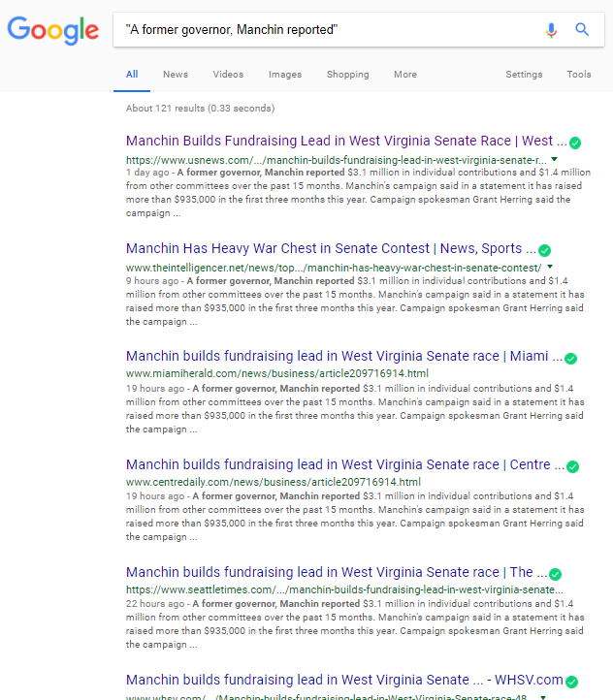Click the www.usnews.com green URL
613x700 pixels.
(x=336, y=160)
